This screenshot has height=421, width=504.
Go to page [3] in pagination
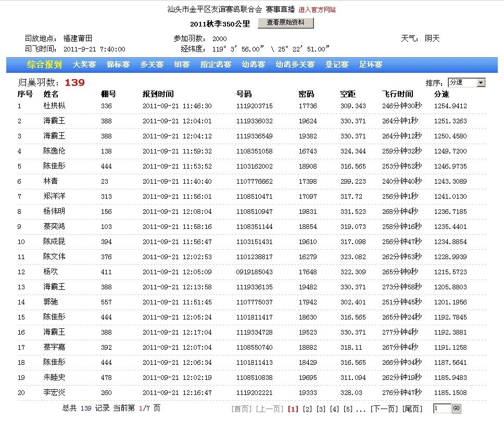coord(321,409)
